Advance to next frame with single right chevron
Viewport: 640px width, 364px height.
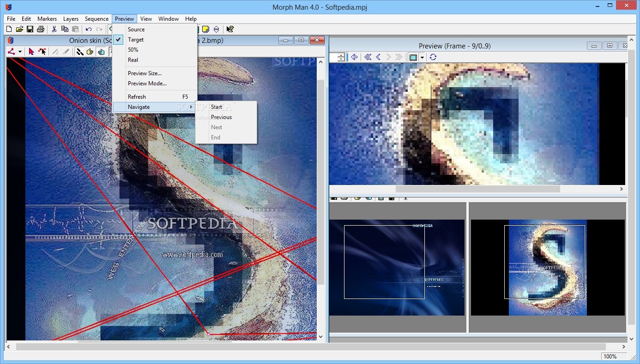coord(389,57)
